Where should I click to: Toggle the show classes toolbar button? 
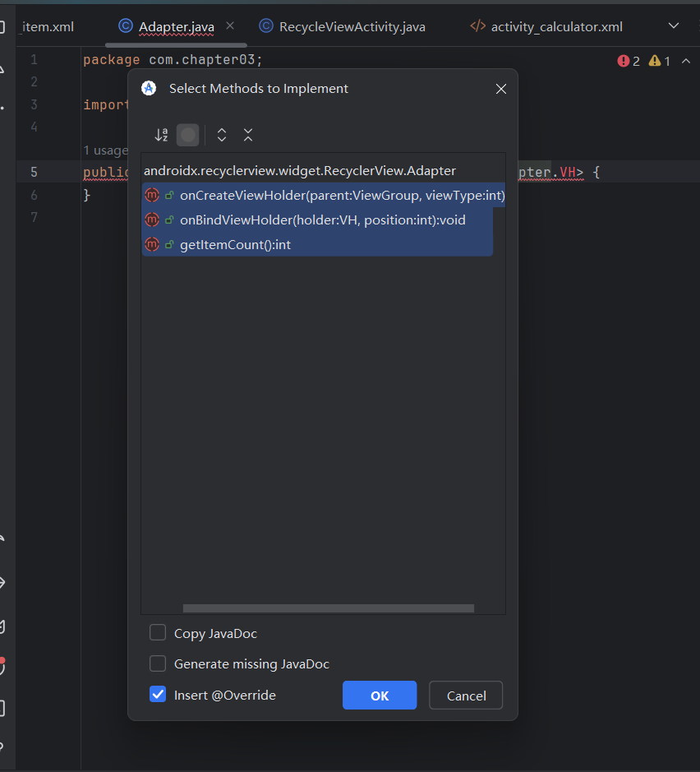pyautogui.click(x=188, y=135)
